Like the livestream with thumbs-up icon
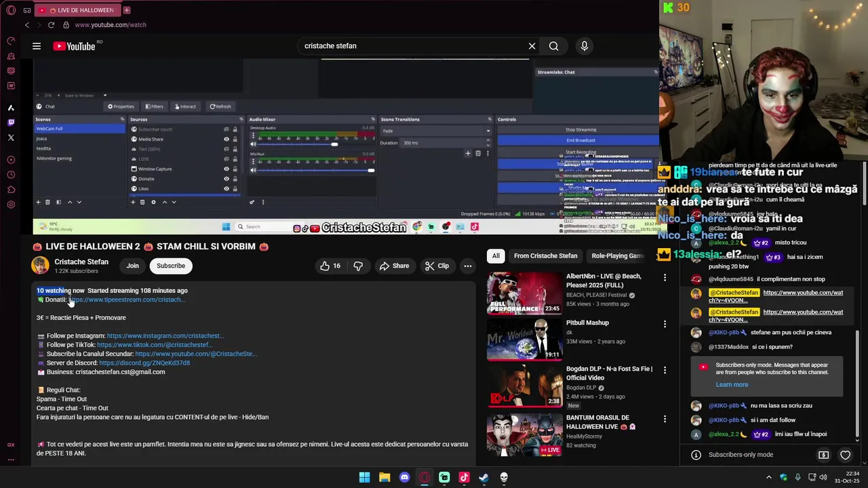 coord(330,266)
